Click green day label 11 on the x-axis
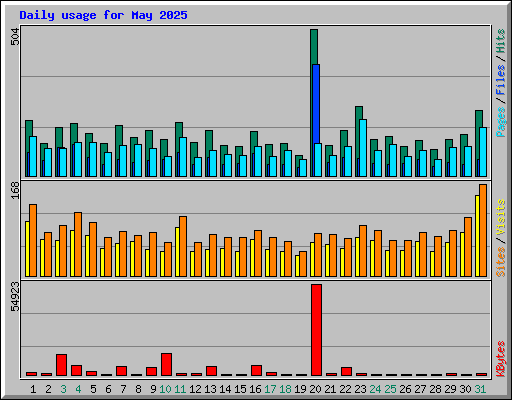 180,389
